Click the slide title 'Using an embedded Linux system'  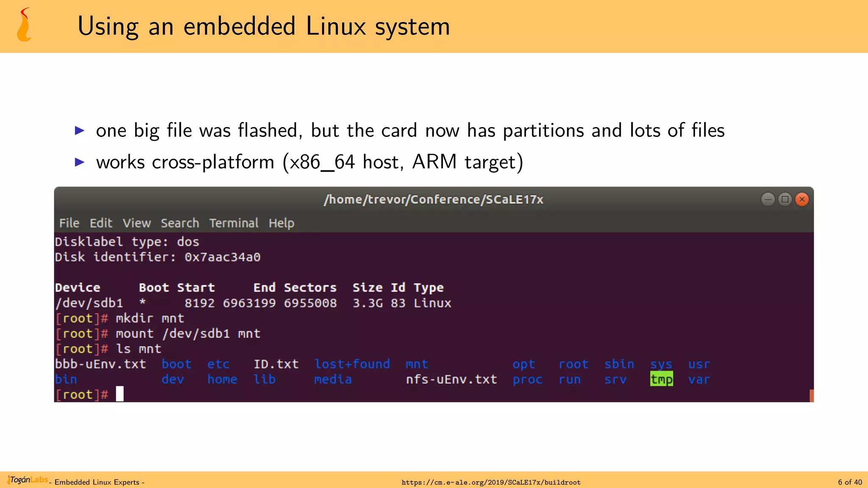264,26
